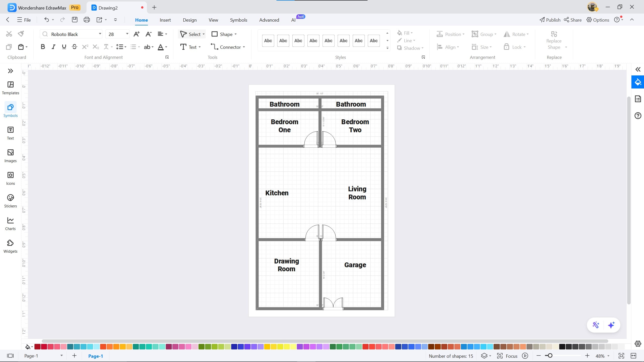Image resolution: width=644 pixels, height=362 pixels.
Task: Open the Templates panel
Action: (10, 88)
